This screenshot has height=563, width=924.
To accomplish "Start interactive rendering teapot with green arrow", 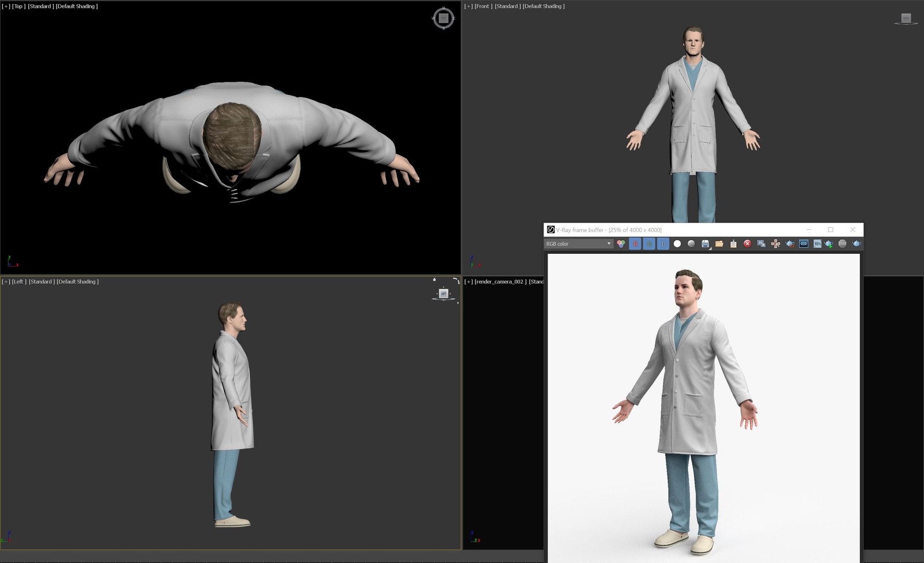I will pos(829,243).
